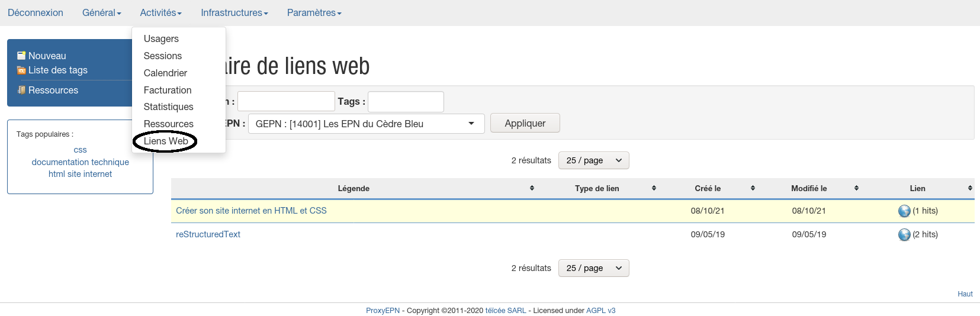Sort table by Créé le column
Image resolution: width=980 pixels, height=316 pixels.
(708, 188)
